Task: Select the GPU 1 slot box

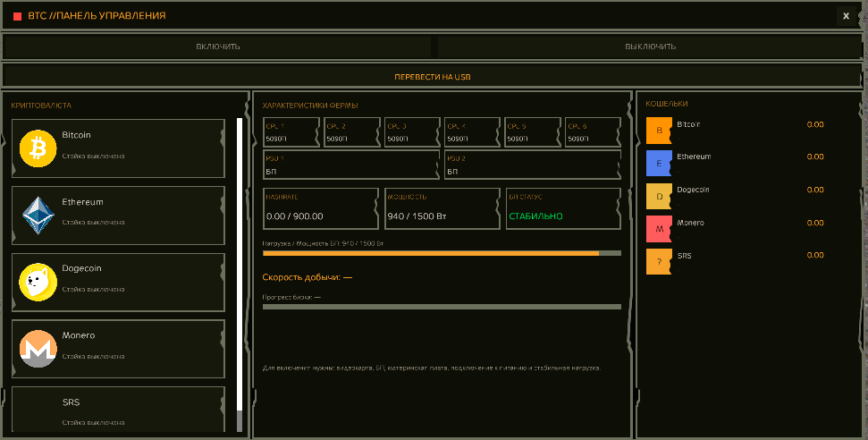Action: [291, 131]
